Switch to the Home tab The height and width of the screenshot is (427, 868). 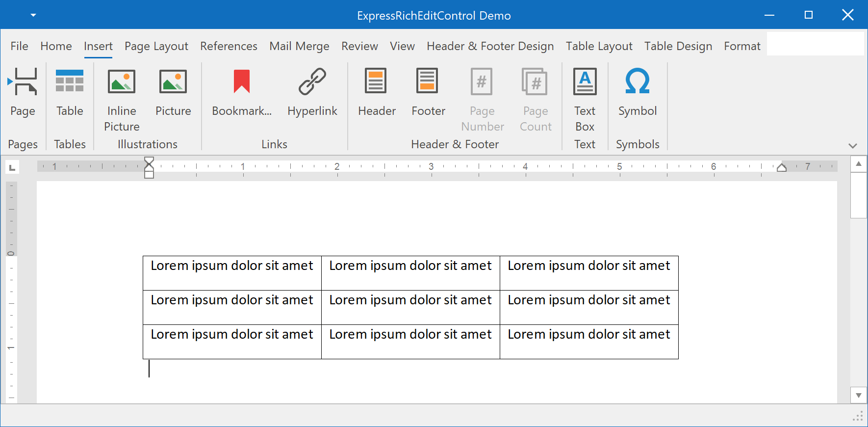(56, 46)
